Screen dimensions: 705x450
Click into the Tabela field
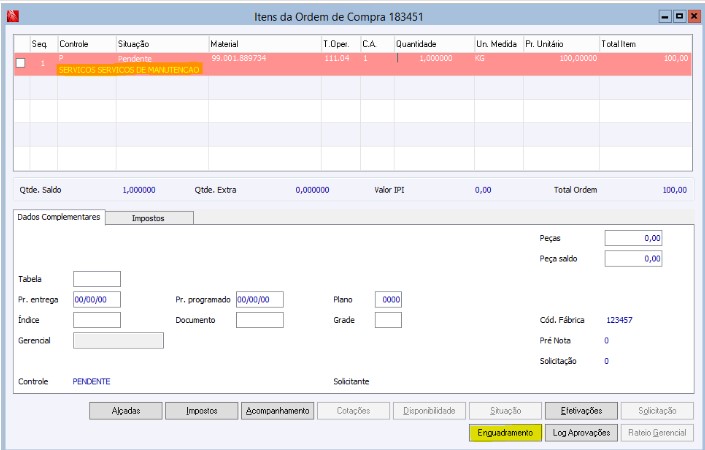coord(97,279)
